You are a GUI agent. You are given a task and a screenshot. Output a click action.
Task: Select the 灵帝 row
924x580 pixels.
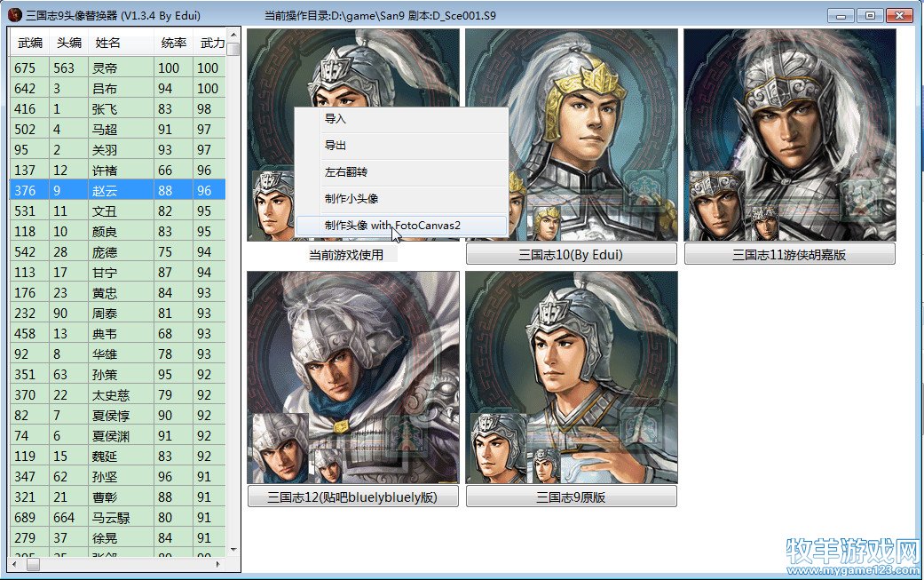pyautogui.click(x=118, y=68)
